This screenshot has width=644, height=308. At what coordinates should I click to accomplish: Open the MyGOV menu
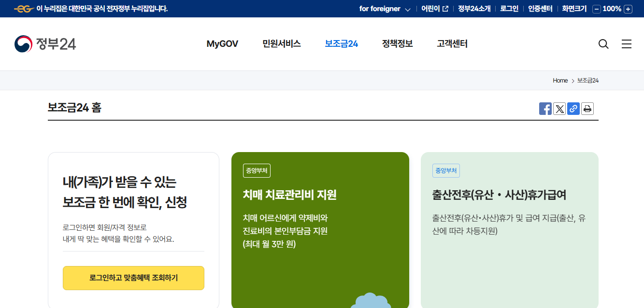point(222,43)
